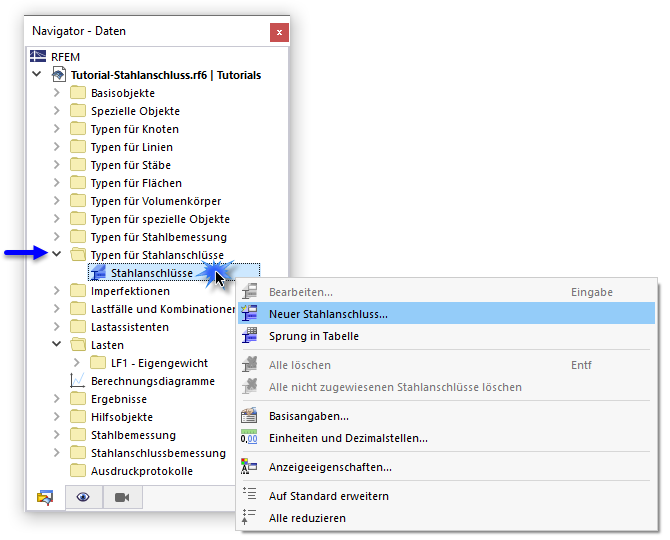Expand the Typen für Linien folder
Image resolution: width=670 pixels, height=540 pixels.
pos(56,146)
